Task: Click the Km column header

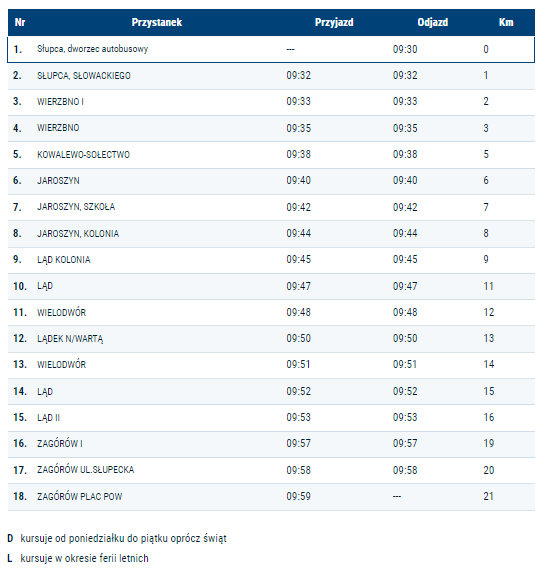Action: tap(506, 22)
